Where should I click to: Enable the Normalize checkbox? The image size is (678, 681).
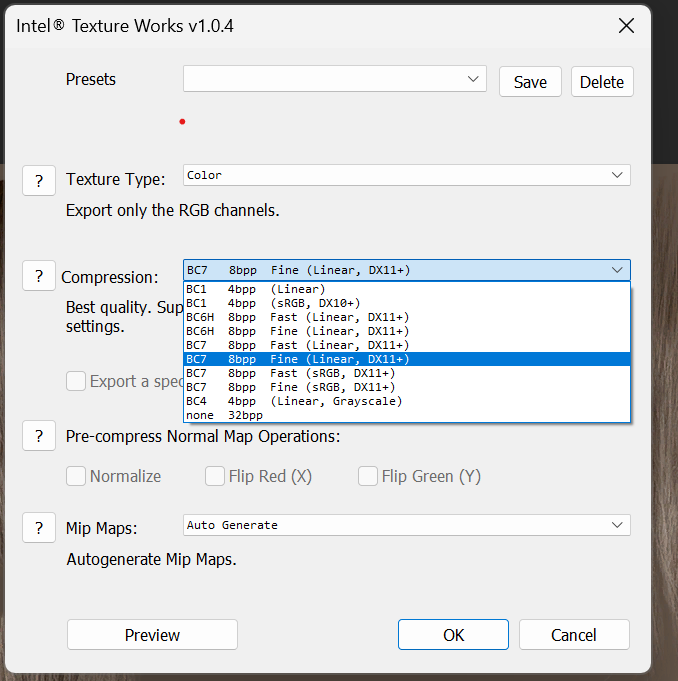76,476
